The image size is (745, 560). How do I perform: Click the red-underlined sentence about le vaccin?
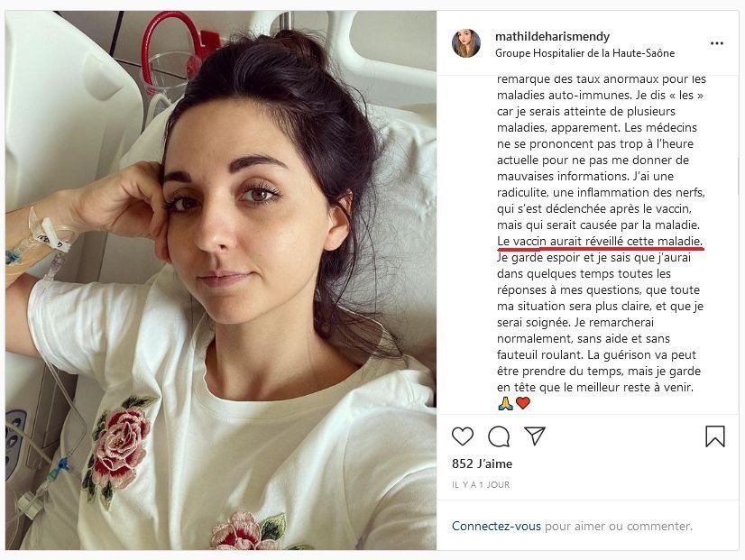pyautogui.click(x=600, y=242)
